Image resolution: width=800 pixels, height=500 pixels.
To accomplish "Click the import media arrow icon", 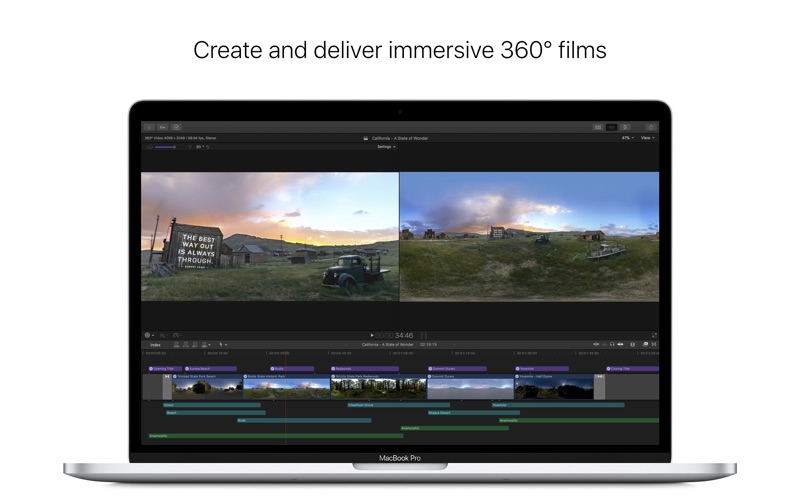I will (x=149, y=127).
